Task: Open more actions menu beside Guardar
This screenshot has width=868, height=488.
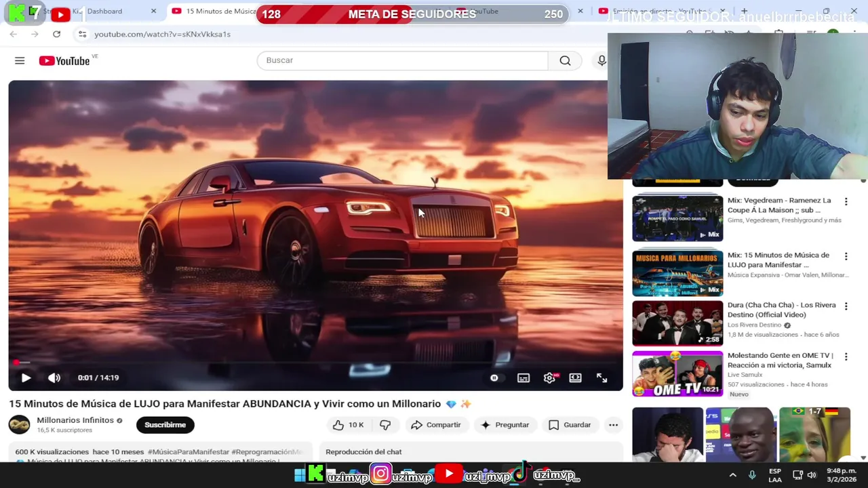Action: pyautogui.click(x=613, y=425)
